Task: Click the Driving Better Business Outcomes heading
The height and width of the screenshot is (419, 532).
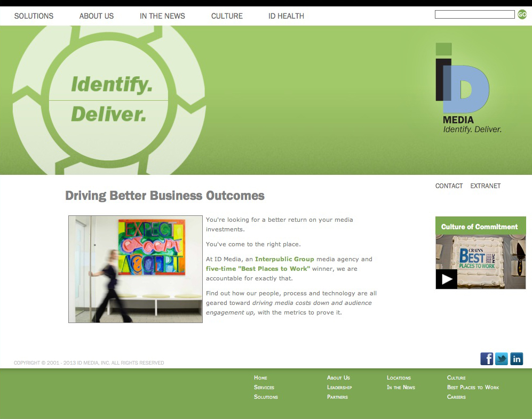Action: tap(165, 196)
